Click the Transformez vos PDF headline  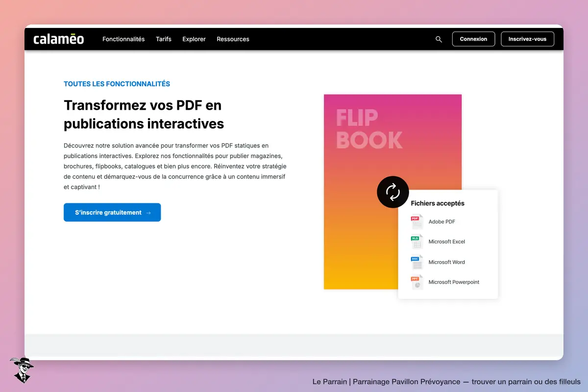point(144,114)
